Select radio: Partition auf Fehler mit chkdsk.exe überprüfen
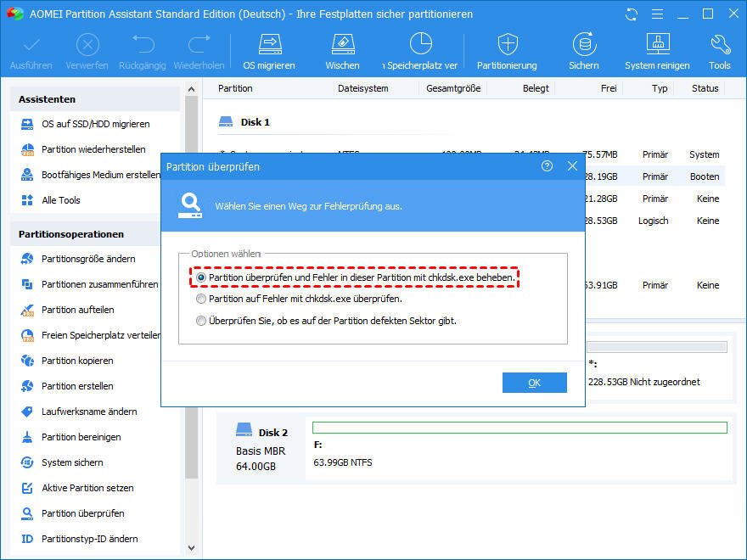The height and width of the screenshot is (560, 747). [201, 299]
